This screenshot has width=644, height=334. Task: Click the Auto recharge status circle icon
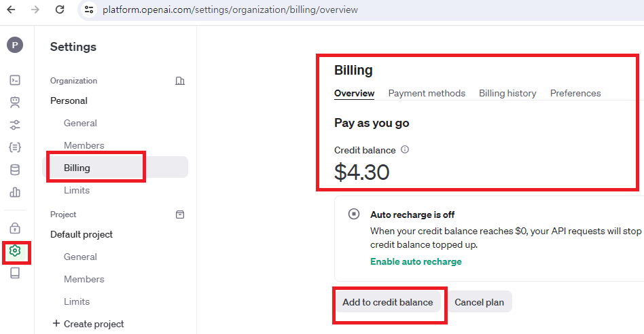[354, 214]
